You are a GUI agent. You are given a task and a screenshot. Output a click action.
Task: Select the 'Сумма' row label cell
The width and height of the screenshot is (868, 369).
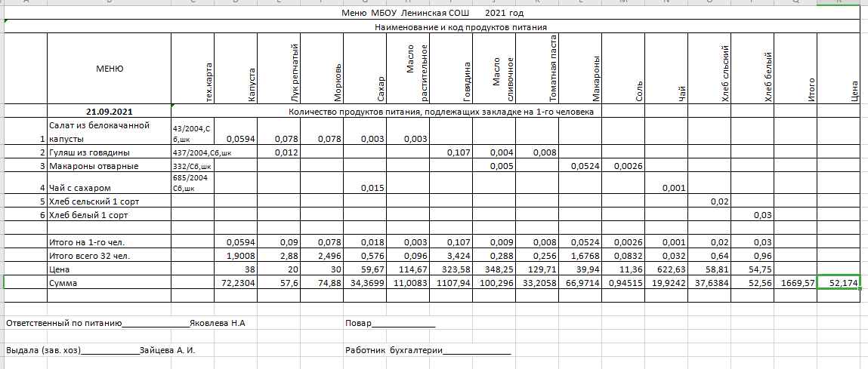(x=110, y=282)
